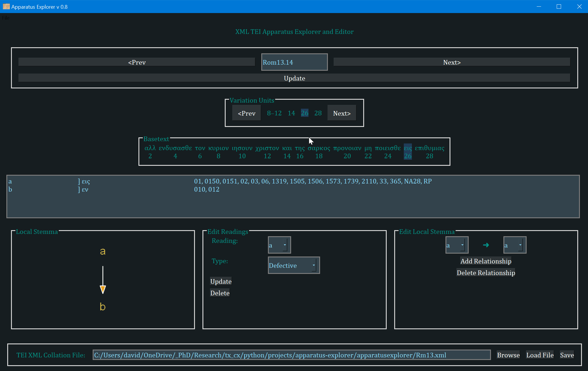Select variation unit 28
The width and height of the screenshot is (588, 371).
[x=318, y=113]
